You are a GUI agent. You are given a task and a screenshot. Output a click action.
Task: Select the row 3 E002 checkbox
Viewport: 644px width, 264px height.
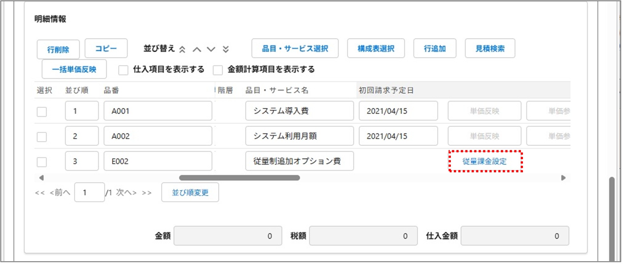(42, 162)
